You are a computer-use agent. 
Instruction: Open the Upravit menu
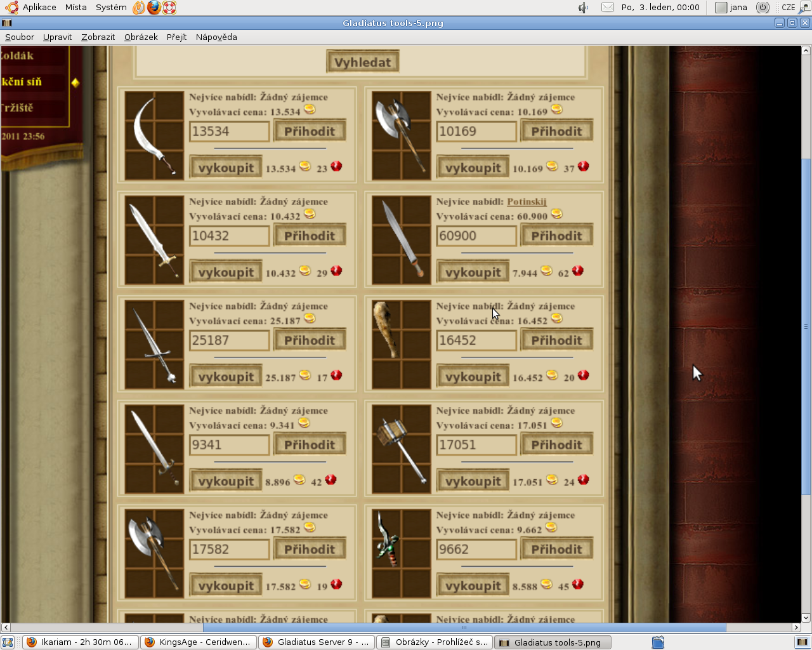(57, 37)
